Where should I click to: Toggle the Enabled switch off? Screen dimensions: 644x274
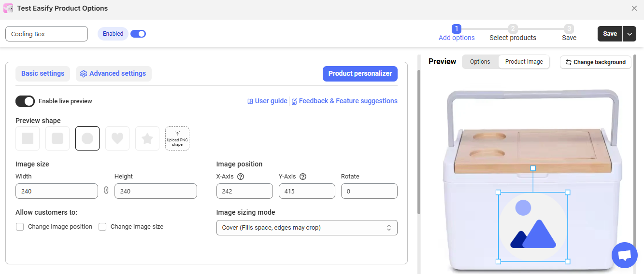(x=138, y=34)
